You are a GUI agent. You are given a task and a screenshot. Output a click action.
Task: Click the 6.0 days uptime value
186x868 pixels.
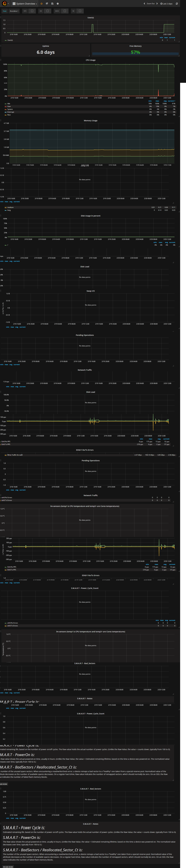coord(46,52)
